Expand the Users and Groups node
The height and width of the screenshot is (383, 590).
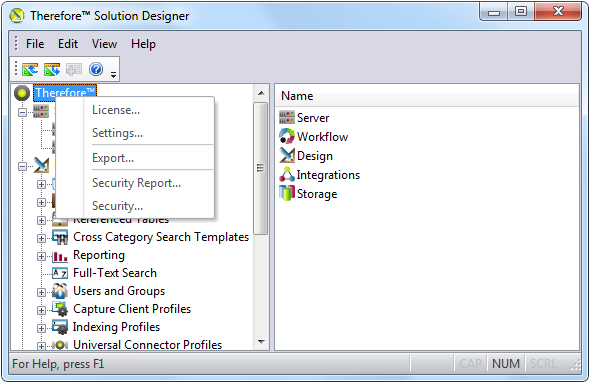point(41,292)
